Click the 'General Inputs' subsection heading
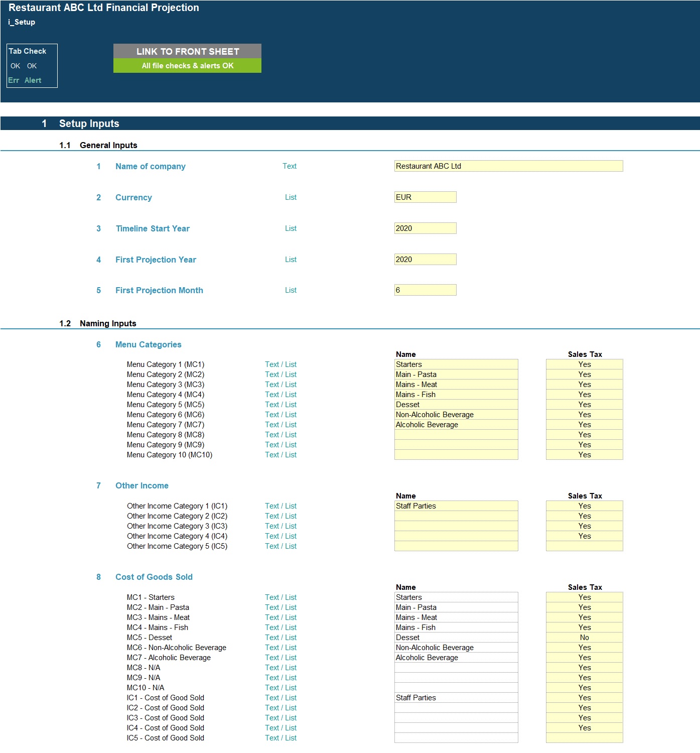This screenshot has height=753, width=700. pos(108,145)
